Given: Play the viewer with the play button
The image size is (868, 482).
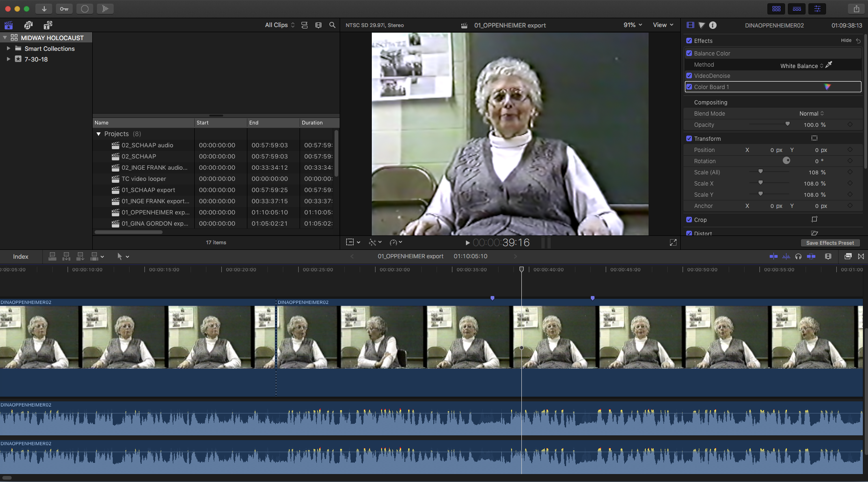Looking at the screenshot, I should [x=467, y=243].
